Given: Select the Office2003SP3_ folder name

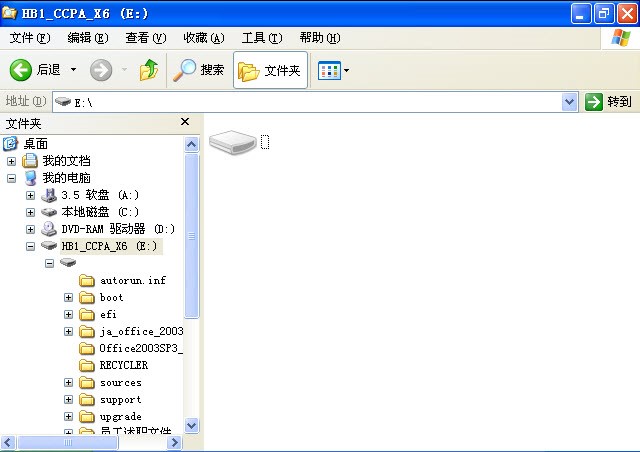Looking at the screenshot, I should (x=141, y=348).
